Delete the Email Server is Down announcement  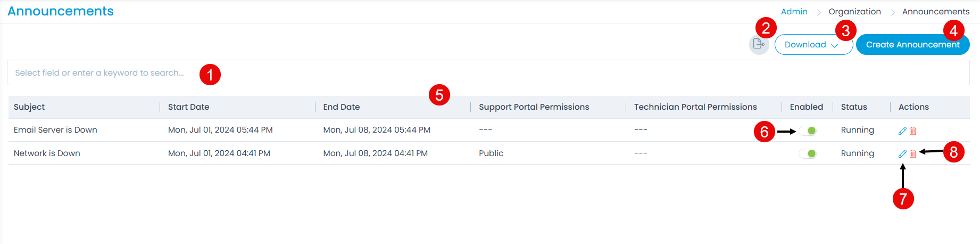[x=913, y=131]
